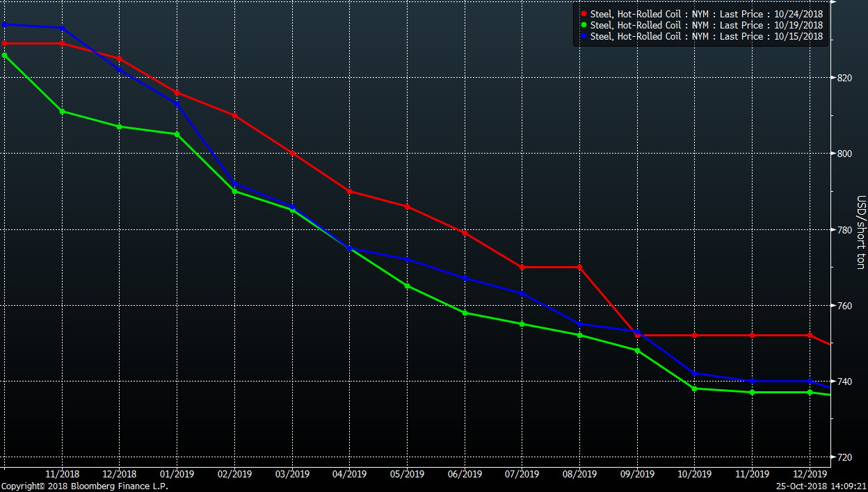Click the green data point at 11/2018
Screen dimensions: 868x492
[63, 111]
